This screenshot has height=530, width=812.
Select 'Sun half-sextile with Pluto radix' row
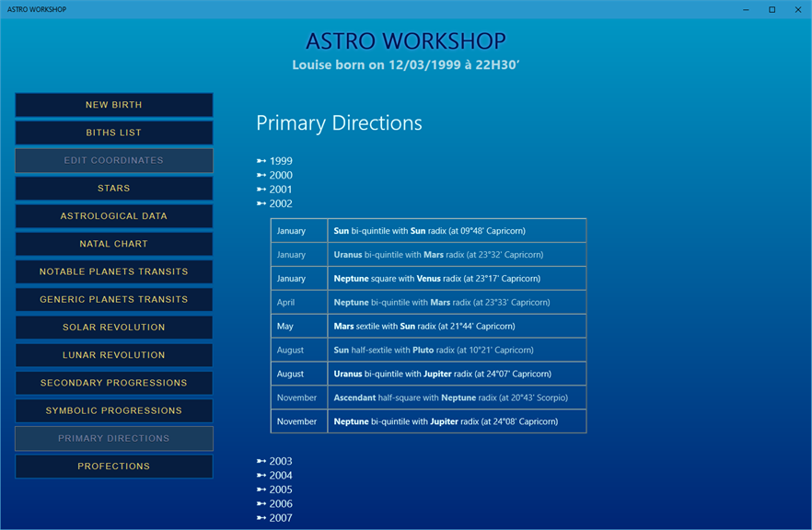click(x=428, y=350)
